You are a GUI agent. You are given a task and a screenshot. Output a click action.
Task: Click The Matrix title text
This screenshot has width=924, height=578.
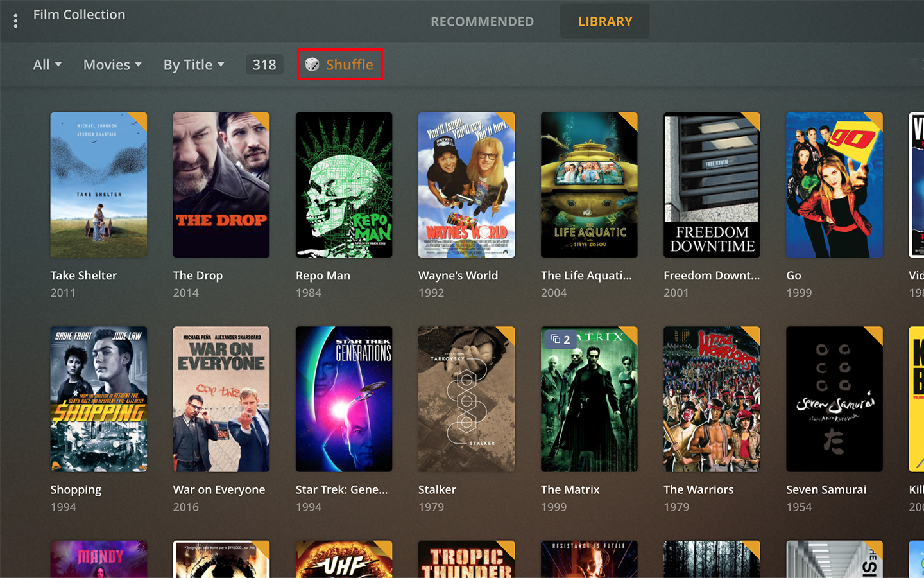(570, 489)
